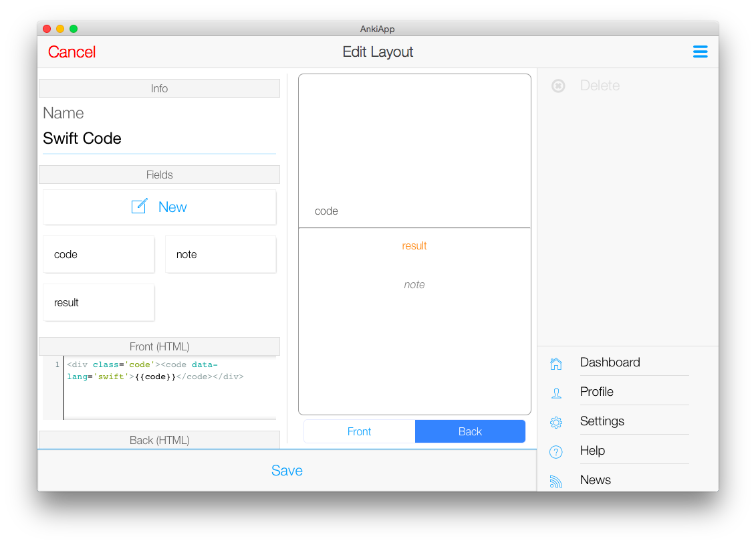Click the Dashboard house icon

[x=556, y=363]
